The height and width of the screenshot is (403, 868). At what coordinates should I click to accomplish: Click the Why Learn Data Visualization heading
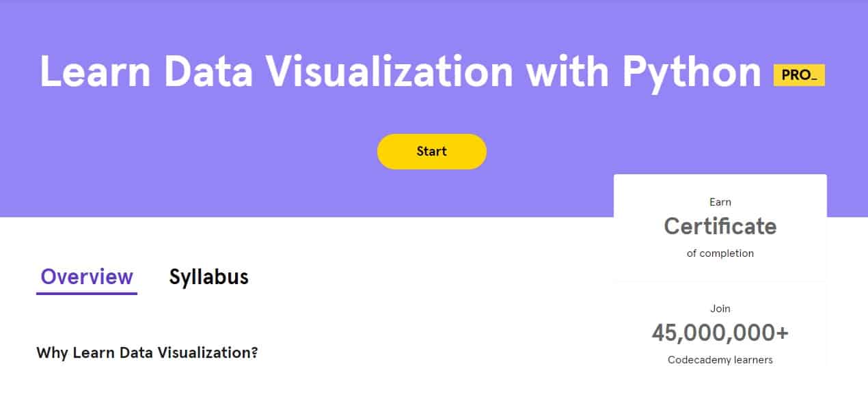pos(147,353)
